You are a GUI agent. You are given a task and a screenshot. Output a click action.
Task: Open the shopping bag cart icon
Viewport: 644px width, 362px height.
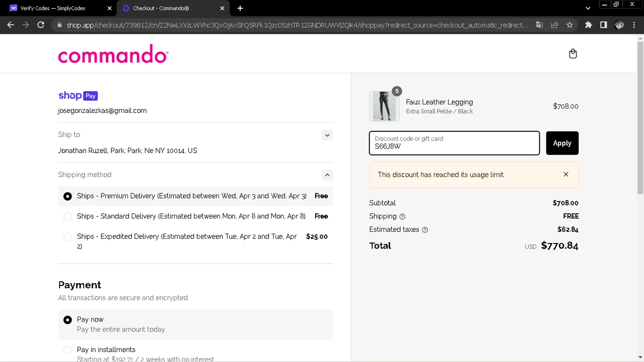pos(573,54)
